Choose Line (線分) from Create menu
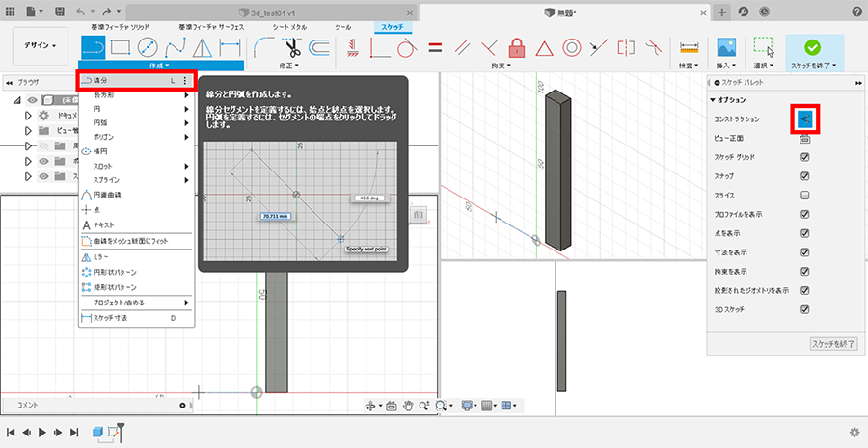The height and width of the screenshot is (448, 868). (136, 81)
